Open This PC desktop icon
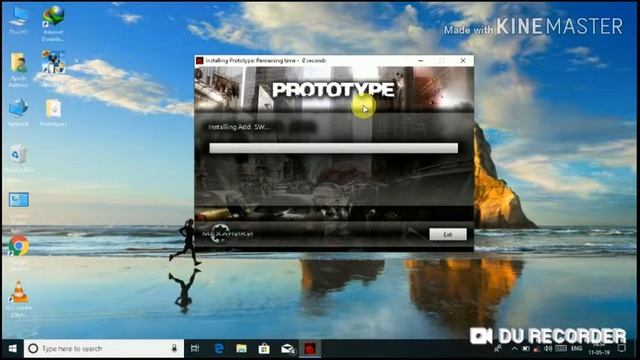The width and height of the screenshot is (640, 360). (x=18, y=20)
